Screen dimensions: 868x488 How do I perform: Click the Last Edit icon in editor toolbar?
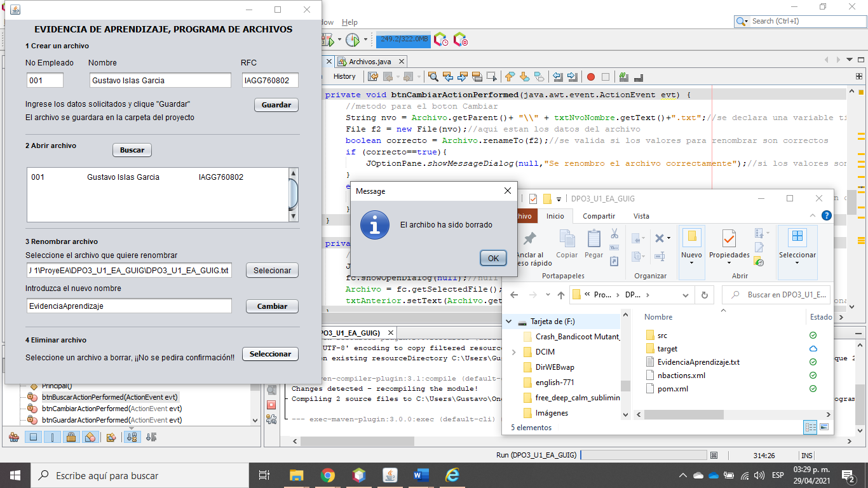(372, 77)
